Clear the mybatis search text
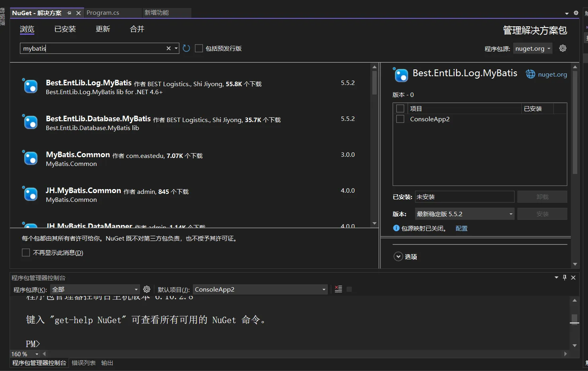This screenshot has width=588, height=371. 169,48
